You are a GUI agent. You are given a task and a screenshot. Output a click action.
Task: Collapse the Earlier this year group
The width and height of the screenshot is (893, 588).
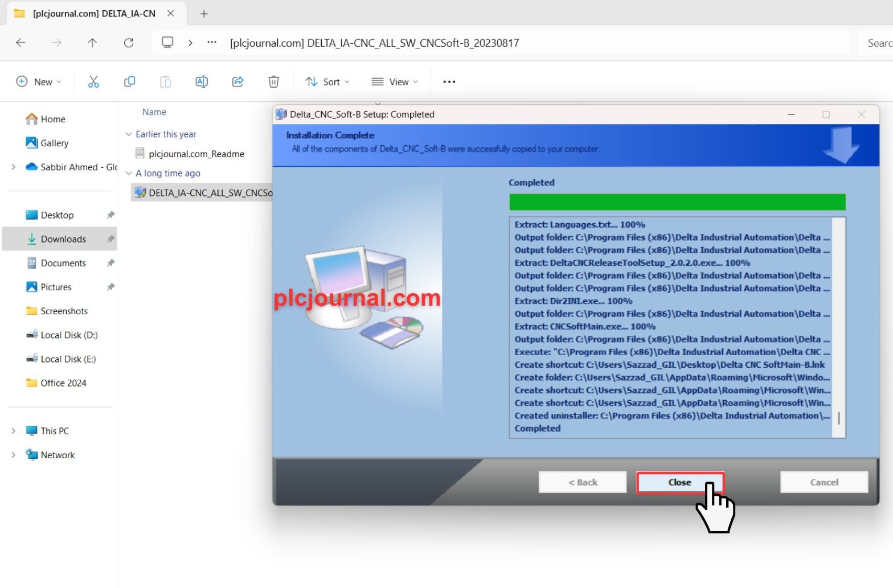click(x=129, y=134)
